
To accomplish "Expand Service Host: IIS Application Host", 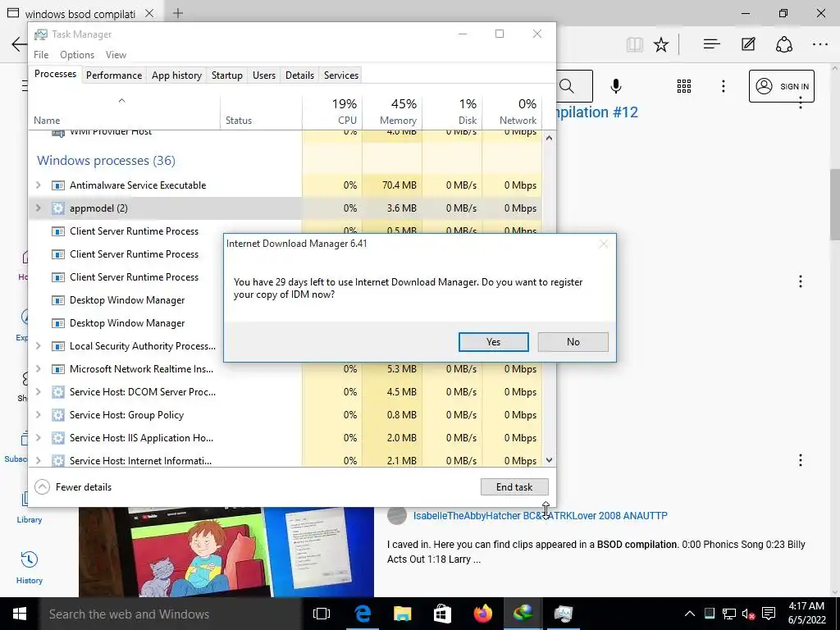I will (x=38, y=438).
